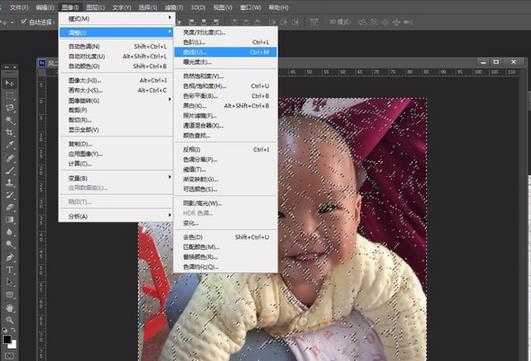
Task: Choose 阈值(T) Threshold entry
Action: point(226,169)
